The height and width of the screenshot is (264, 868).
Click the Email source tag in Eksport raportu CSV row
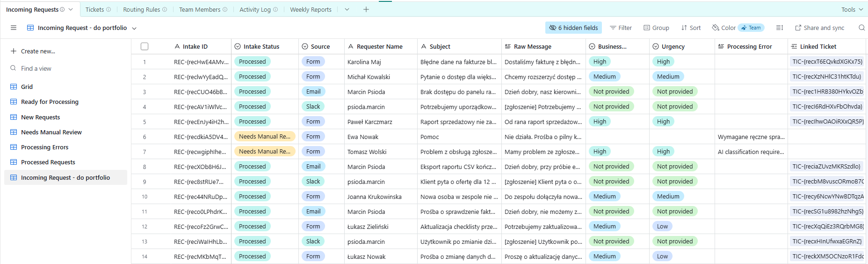[313, 166]
